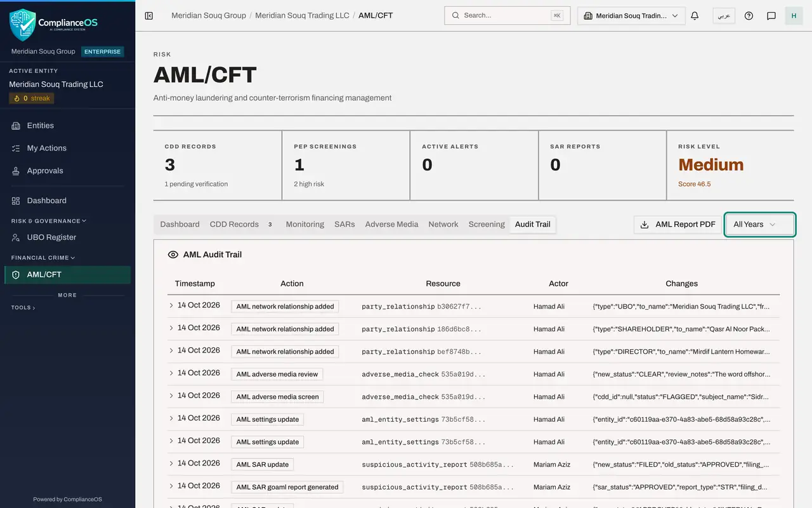812x508 pixels.
Task: Open the chat feedback icon
Action: [x=771, y=15]
